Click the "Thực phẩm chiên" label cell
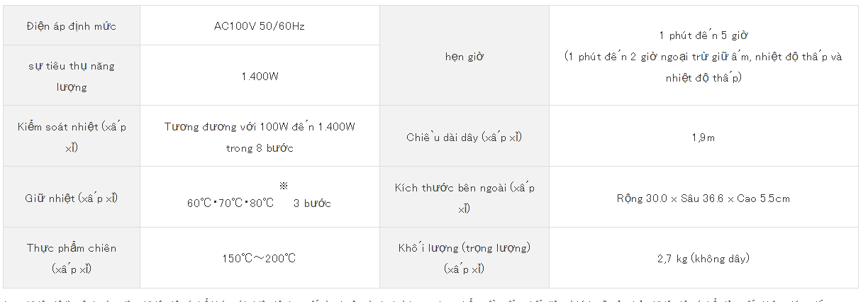 72,258
